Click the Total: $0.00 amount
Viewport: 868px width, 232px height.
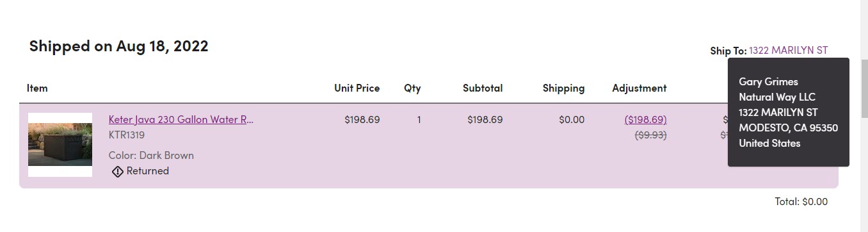tap(801, 201)
